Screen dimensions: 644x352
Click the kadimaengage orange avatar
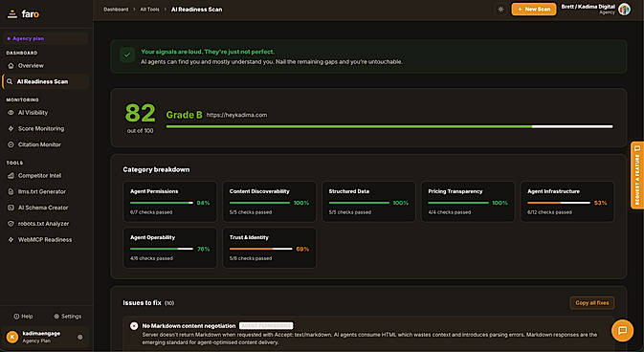click(12, 338)
